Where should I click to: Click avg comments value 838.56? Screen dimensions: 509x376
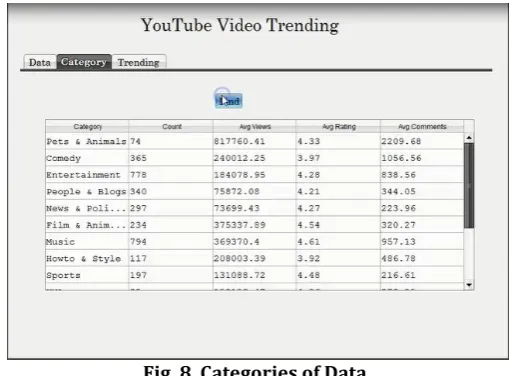point(399,175)
